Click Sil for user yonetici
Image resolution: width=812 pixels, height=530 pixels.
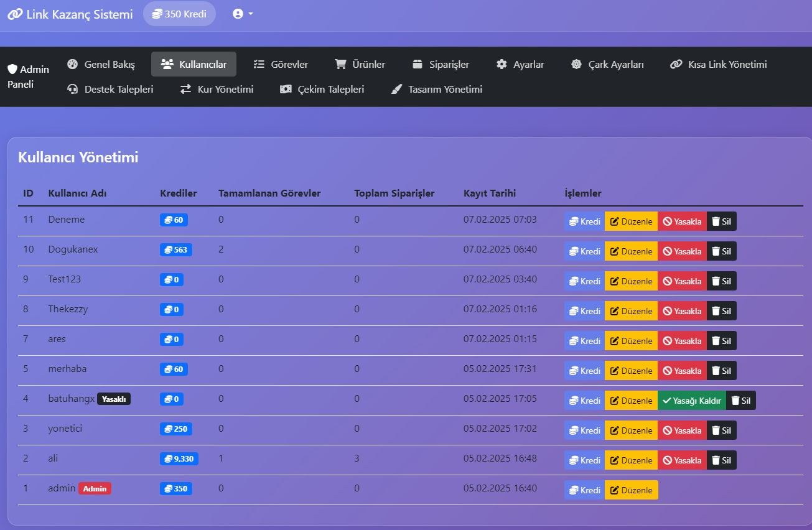click(x=722, y=430)
